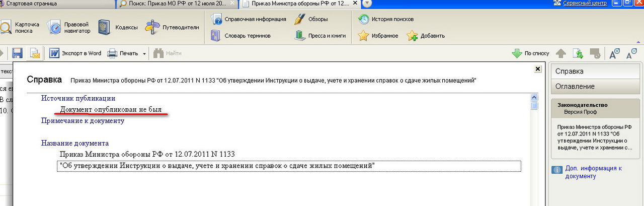Click the save floppy disk icon
Viewport: 644px width, 206px height.
tap(18, 53)
